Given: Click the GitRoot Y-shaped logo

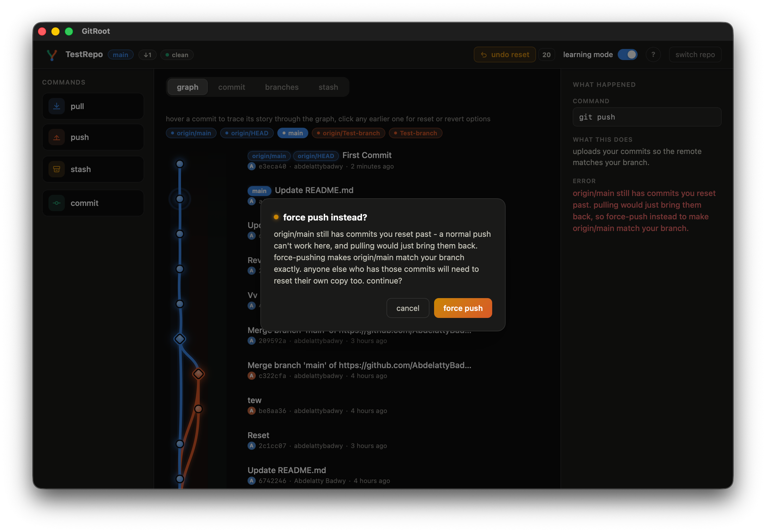Looking at the screenshot, I should [52, 55].
